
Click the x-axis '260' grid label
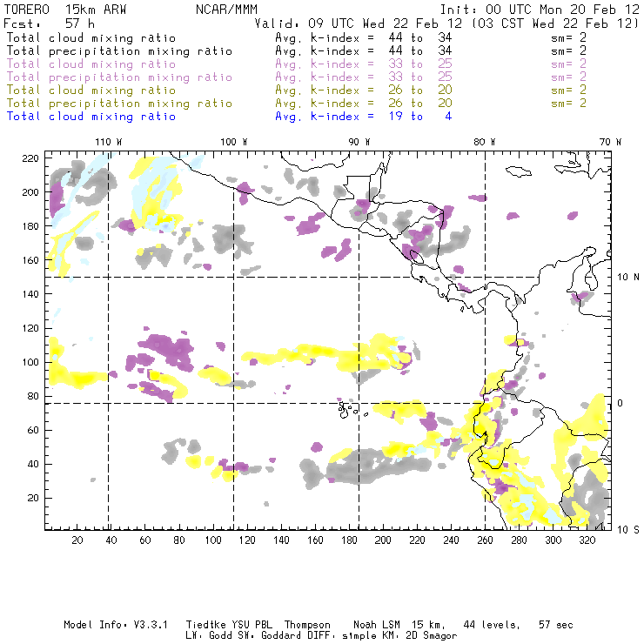point(485,540)
